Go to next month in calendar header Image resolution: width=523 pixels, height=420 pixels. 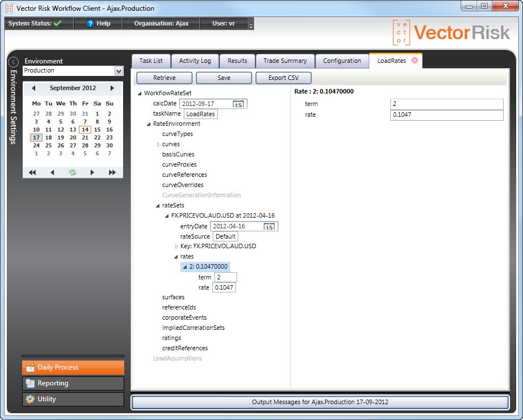coord(112,88)
